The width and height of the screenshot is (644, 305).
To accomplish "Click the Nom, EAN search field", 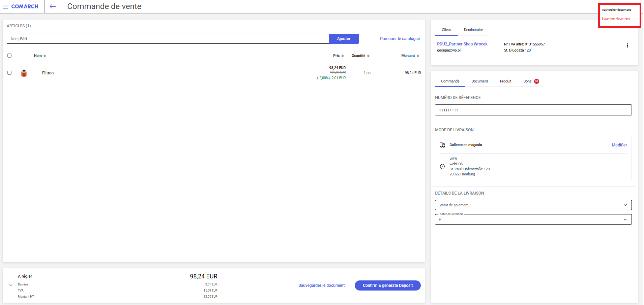I will point(168,39).
